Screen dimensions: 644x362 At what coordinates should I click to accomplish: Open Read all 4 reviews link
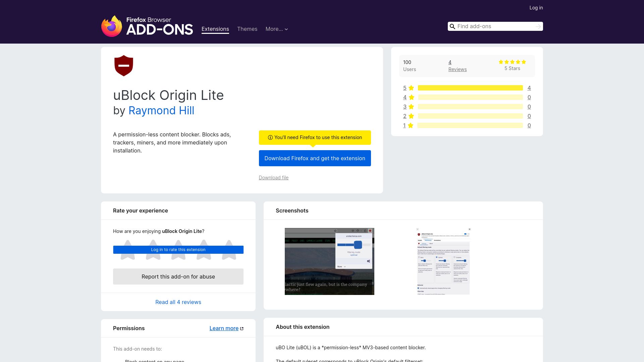click(178, 302)
